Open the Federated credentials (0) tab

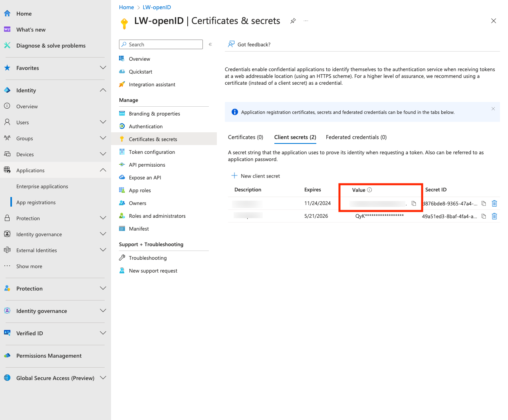pyautogui.click(x=356, y=137)
